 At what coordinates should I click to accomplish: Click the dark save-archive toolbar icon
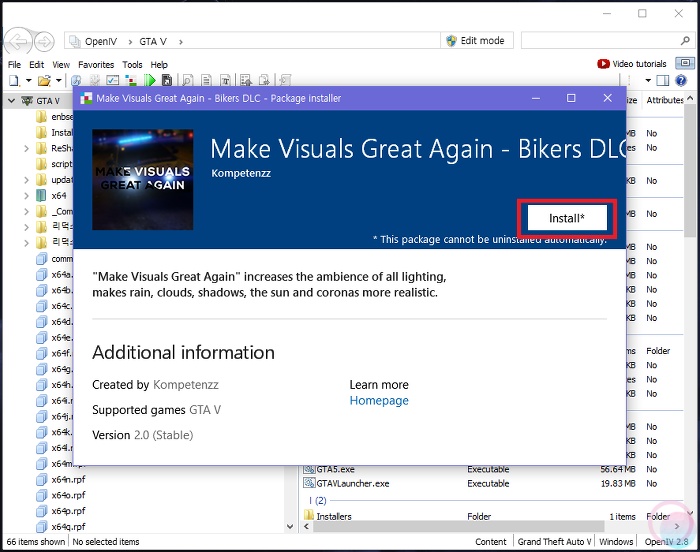click(x=167, y=80)
